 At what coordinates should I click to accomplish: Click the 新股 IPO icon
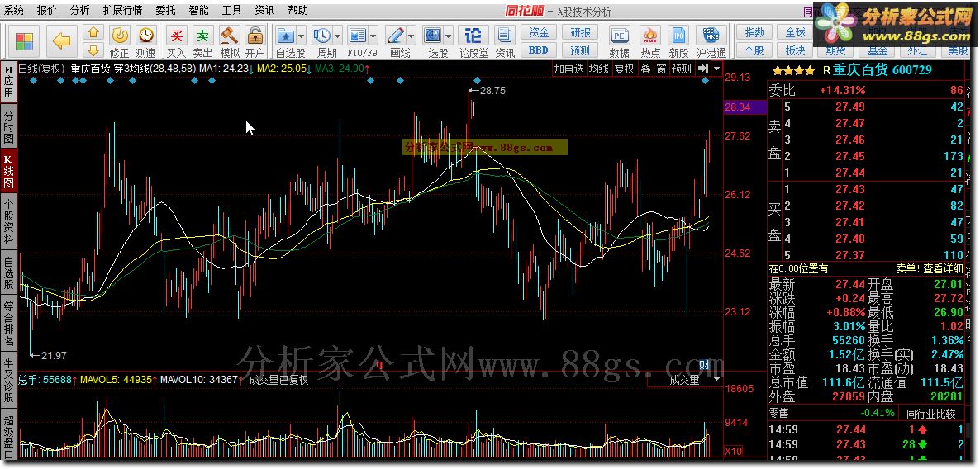coord(678,36)
